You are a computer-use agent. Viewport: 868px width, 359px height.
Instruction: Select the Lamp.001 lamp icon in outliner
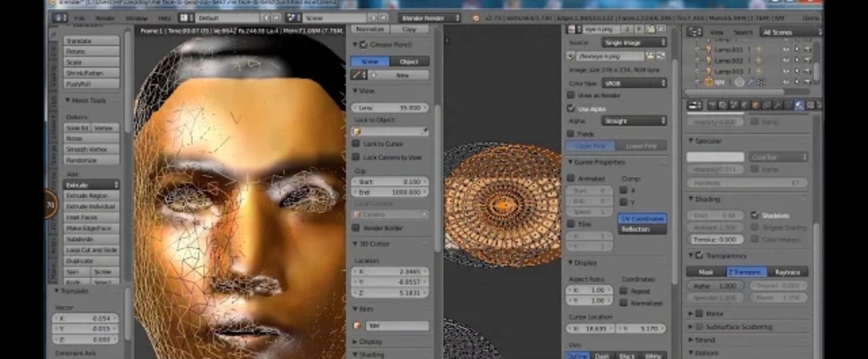click(x=709, y=49)
